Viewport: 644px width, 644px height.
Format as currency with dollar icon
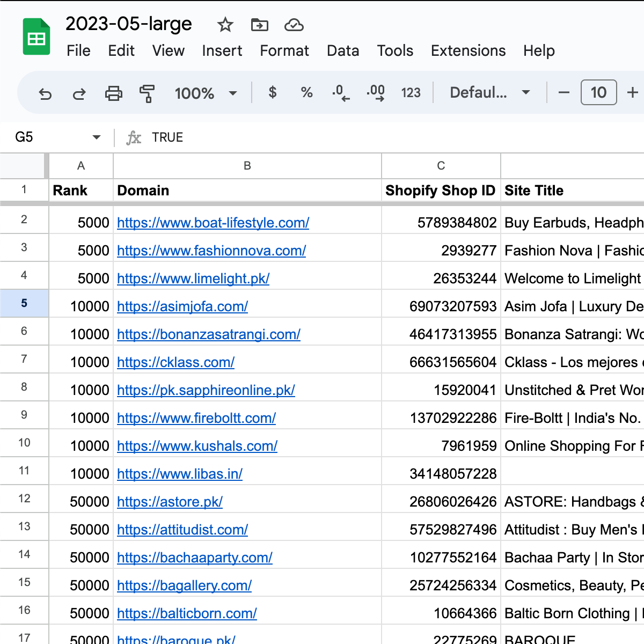(x=273, y=93)
